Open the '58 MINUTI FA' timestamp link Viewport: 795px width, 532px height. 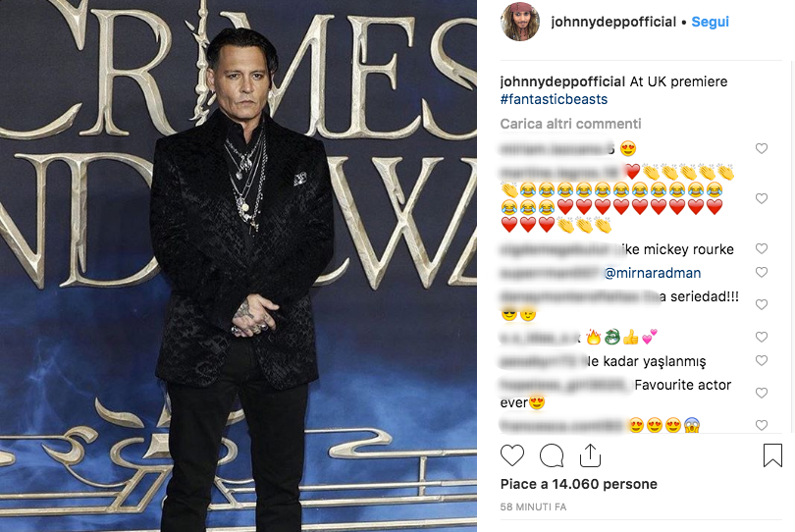[533, 506]
